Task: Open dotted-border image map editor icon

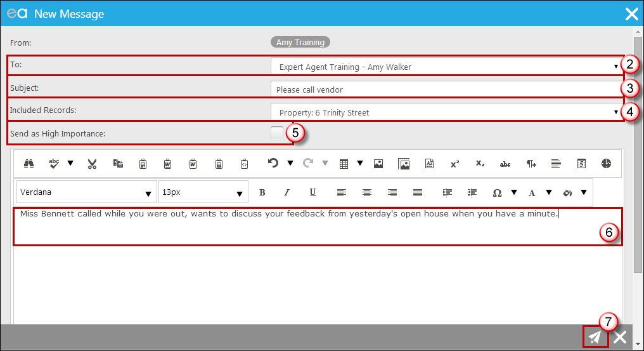Action: (x=404, y=164)
